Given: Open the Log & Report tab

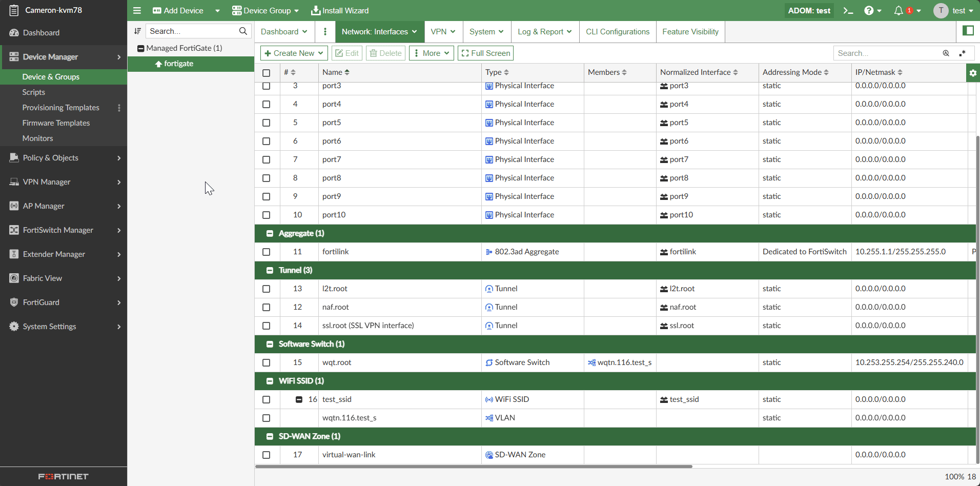Looking at the screenshot, I should pos(545,32).
